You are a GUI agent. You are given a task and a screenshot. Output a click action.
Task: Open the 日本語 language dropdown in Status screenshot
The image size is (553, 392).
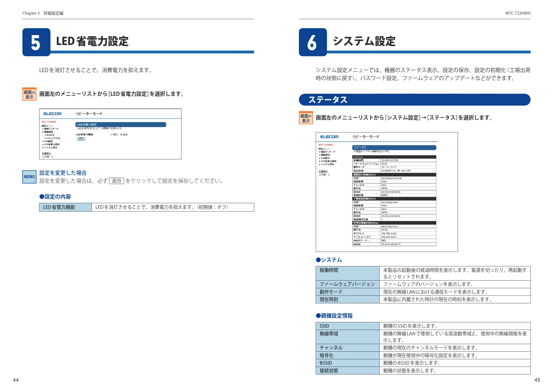pos(324,175)
